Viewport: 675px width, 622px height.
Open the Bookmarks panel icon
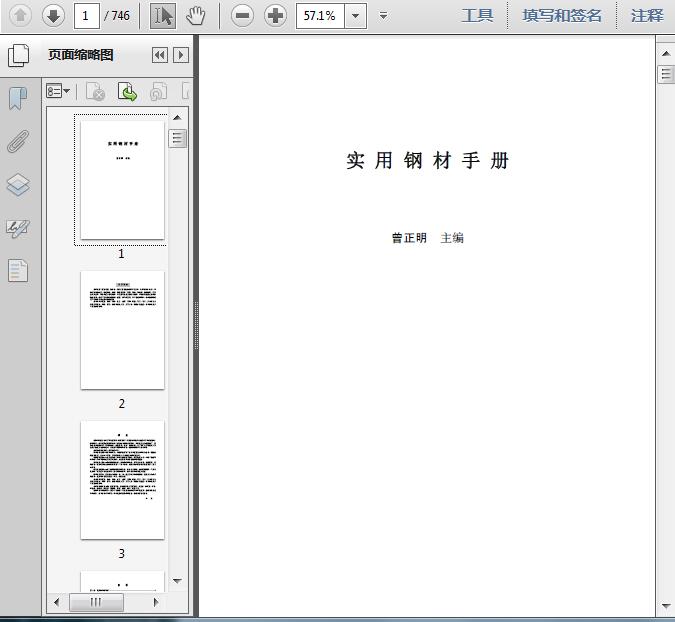click(x=18, y=99)
